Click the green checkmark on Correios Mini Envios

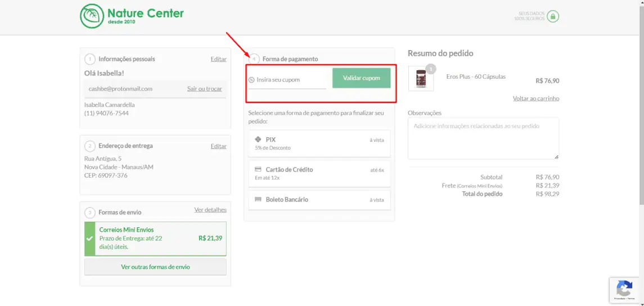pyautogui.click(x=90, y=238)
